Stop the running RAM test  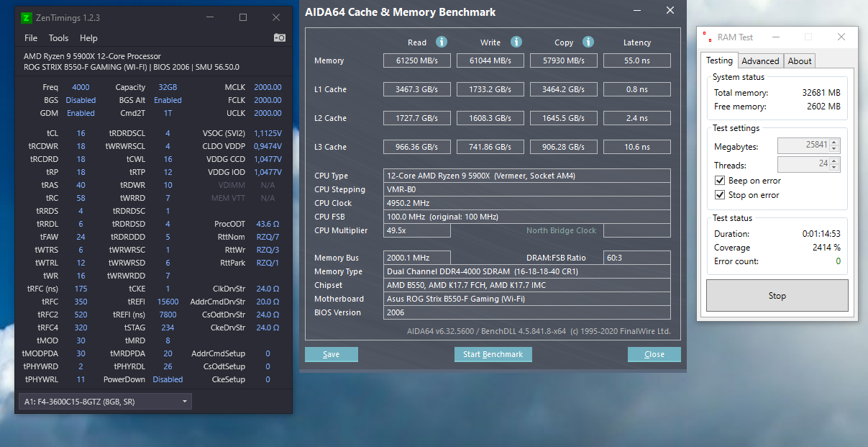[777, 295]
